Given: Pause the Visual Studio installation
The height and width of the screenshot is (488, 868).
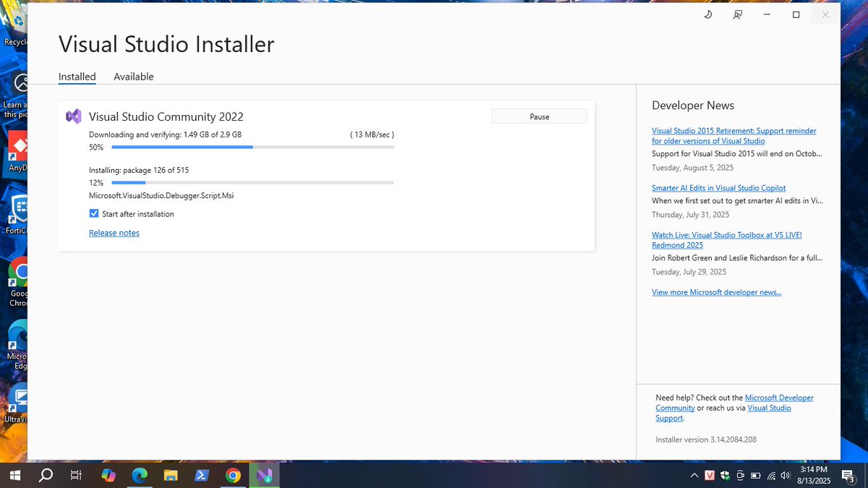Looking at the screenshot, I should (539, 116).
